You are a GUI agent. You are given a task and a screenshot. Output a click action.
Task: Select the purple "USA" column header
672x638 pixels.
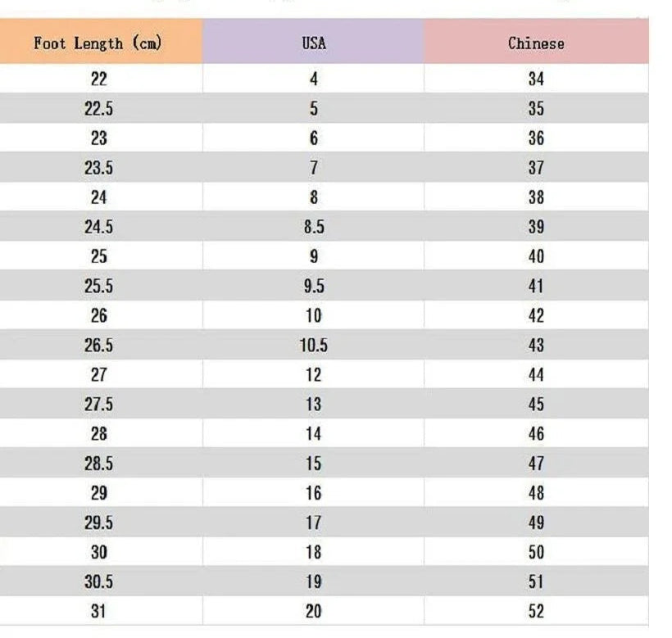pyautogui.click(x=313, y=43)
